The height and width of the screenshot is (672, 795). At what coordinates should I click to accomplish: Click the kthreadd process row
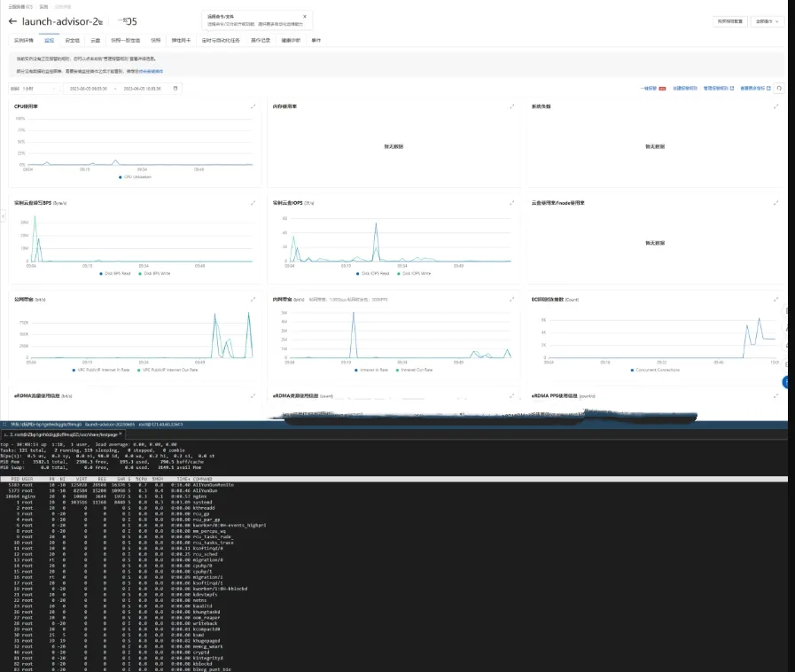(x=394, y=508)
